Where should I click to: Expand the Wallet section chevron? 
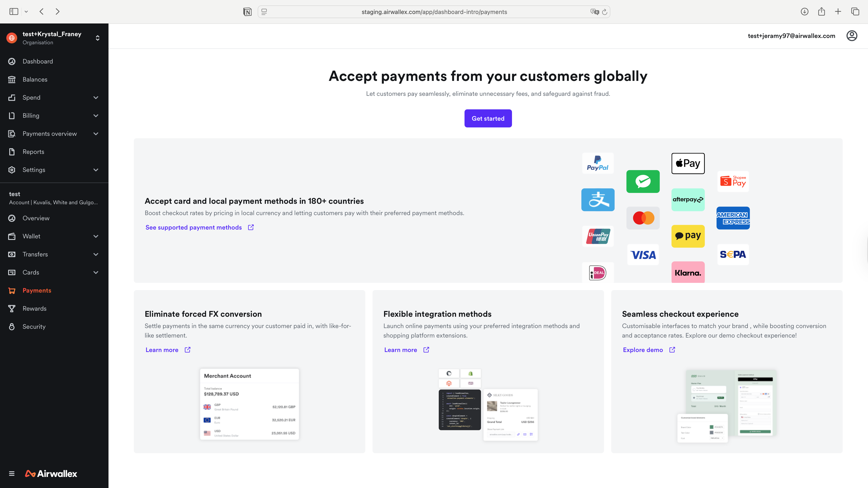[x=96, y=236]
